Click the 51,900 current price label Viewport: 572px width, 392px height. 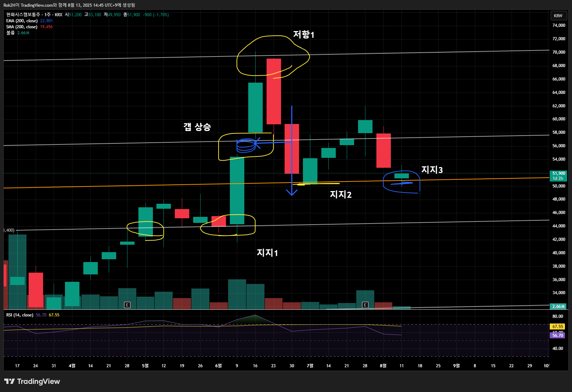point(559,176)
